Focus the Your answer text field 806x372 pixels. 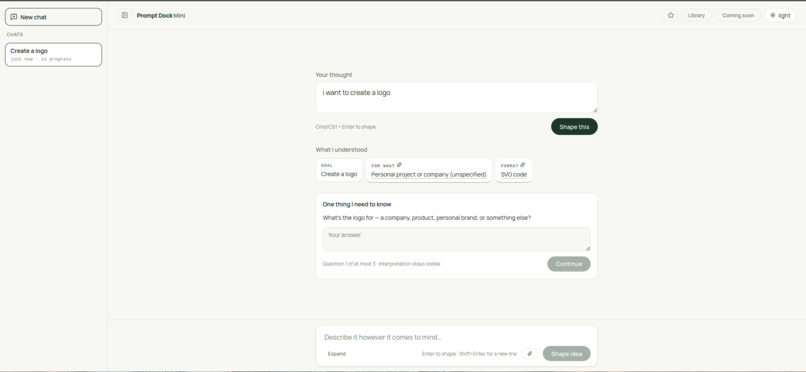pyautogui.click(x=456, y=239)
